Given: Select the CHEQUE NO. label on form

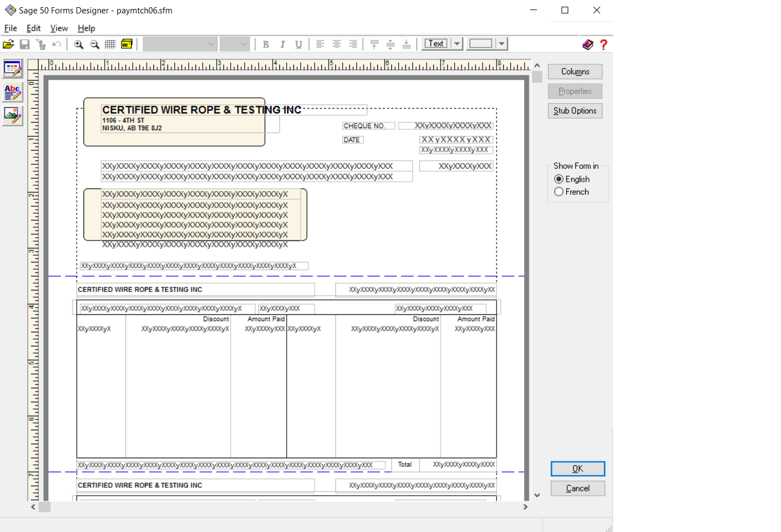Looking at the screenshot, I should coord(369,126).
